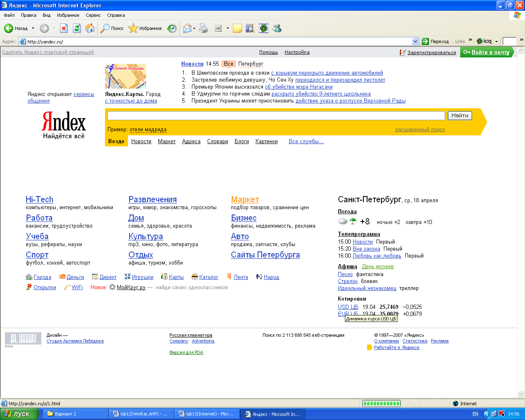525x420 pixels.
Task: Click the Деньги service icon link
Action: tap(71, 277)
